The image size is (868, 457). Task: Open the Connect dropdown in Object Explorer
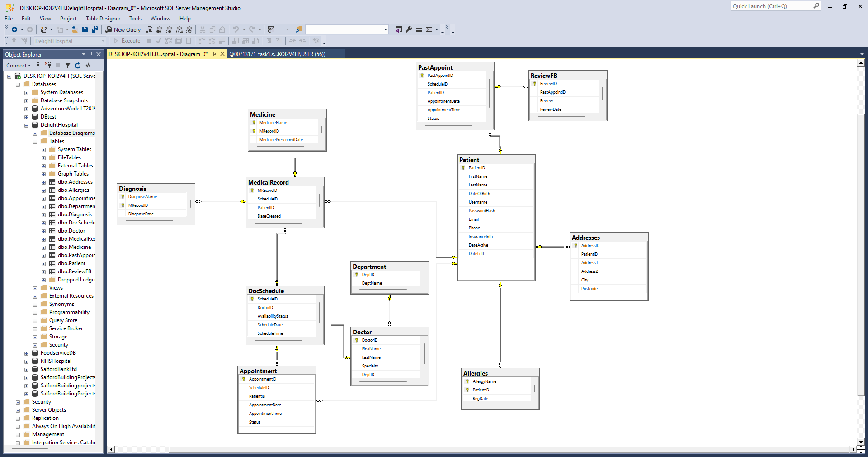click(19, 65)
